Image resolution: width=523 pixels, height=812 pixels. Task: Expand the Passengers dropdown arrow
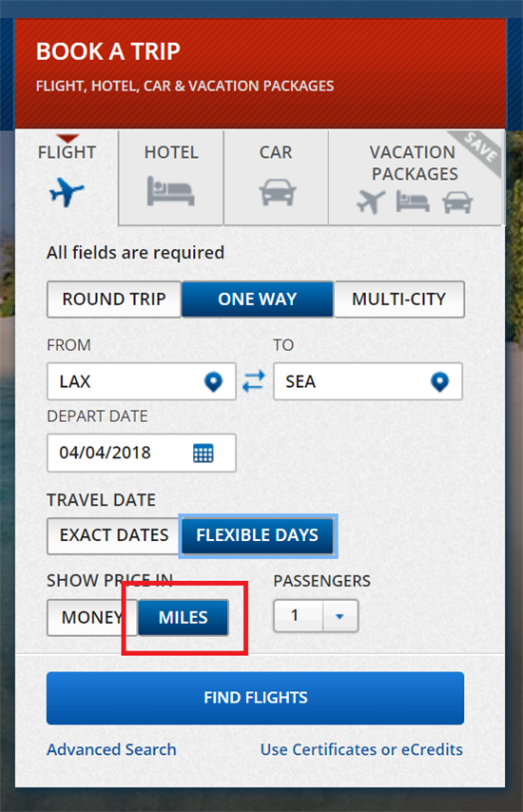coord(340,616)
